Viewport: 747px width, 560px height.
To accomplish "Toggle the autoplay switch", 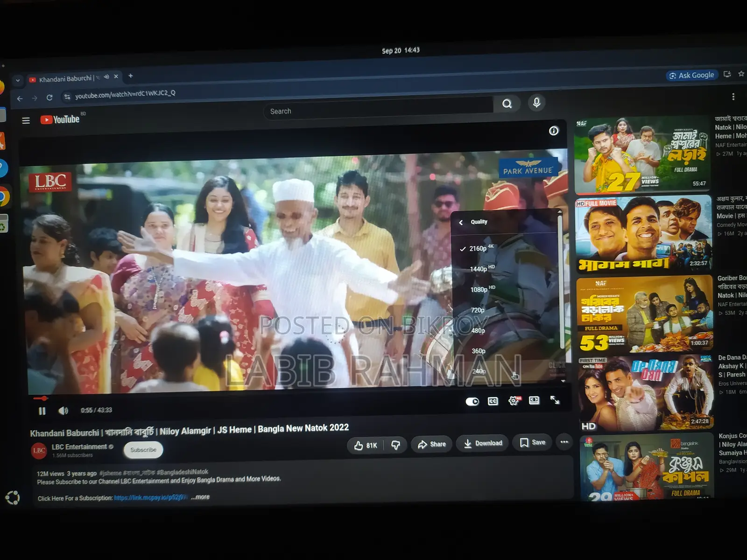I will (472, 401).
